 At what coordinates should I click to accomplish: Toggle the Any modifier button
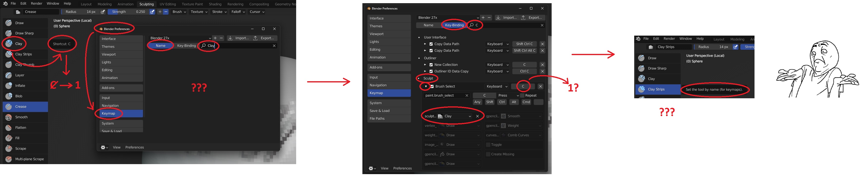pyautogui.click(x=477, y=102)
